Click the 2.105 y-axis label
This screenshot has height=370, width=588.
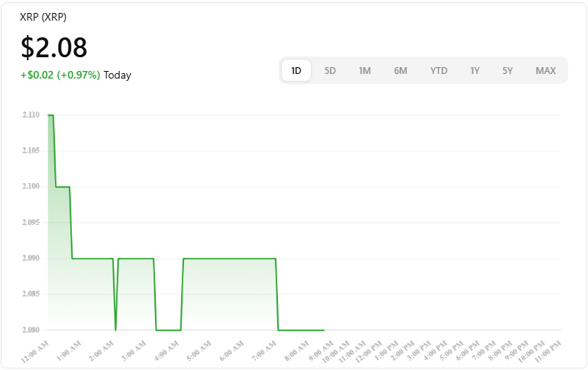pos(31,150)
